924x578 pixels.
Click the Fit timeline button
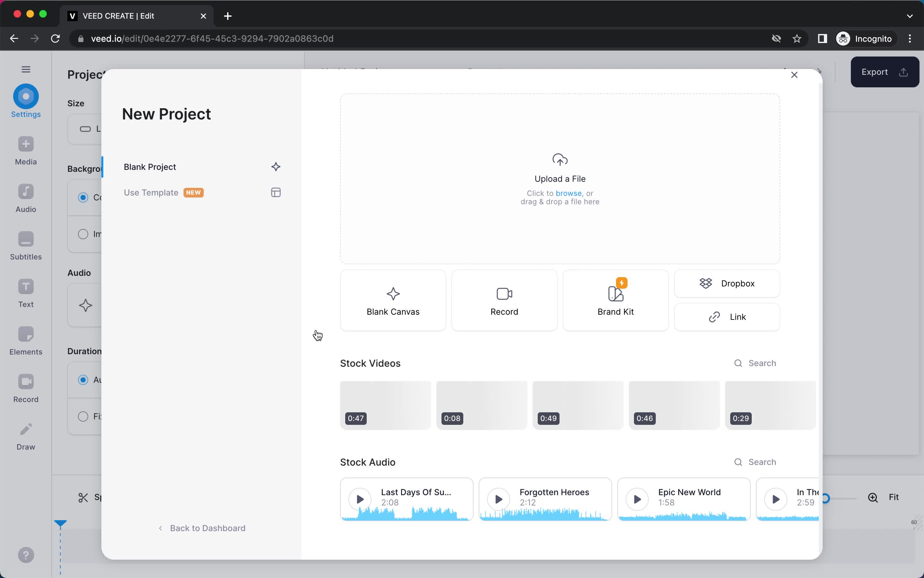coord(894,497)
